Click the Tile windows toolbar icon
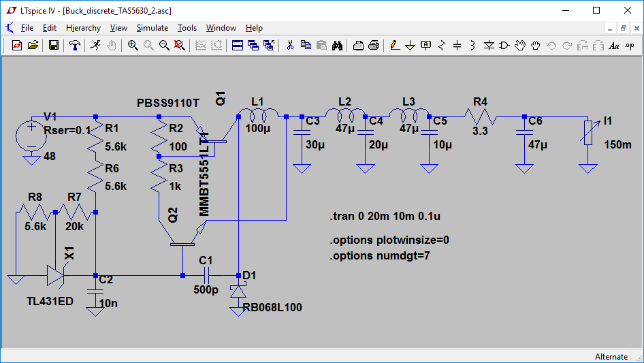This screenshot has width=644, height=363. click(238, 46)
